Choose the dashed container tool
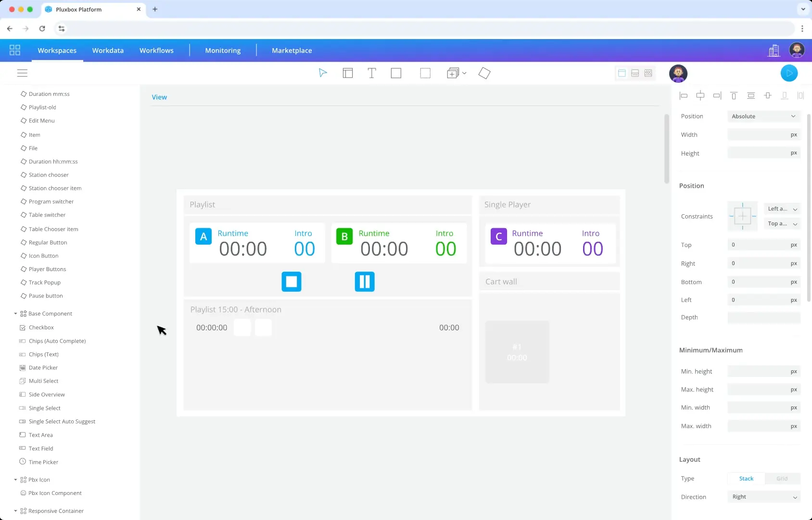The width and height of the screenshot is (812, 520). 425,73
